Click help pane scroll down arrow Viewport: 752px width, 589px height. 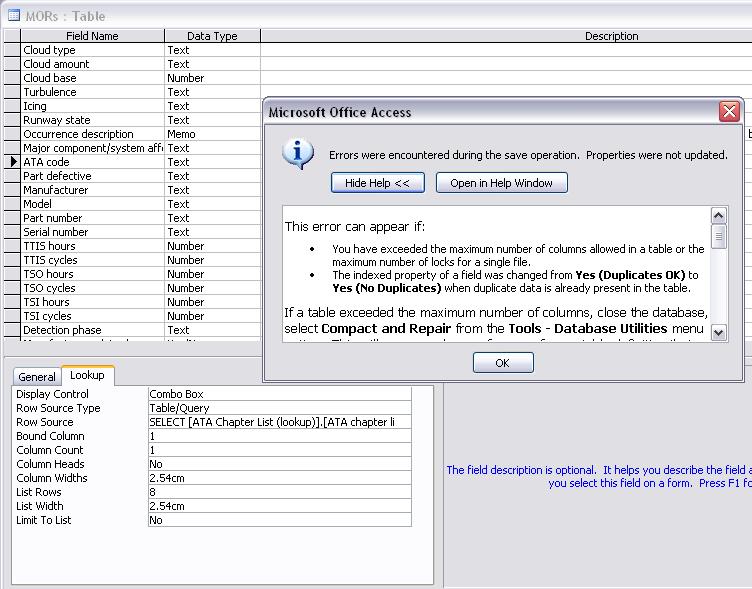point(718,332)
